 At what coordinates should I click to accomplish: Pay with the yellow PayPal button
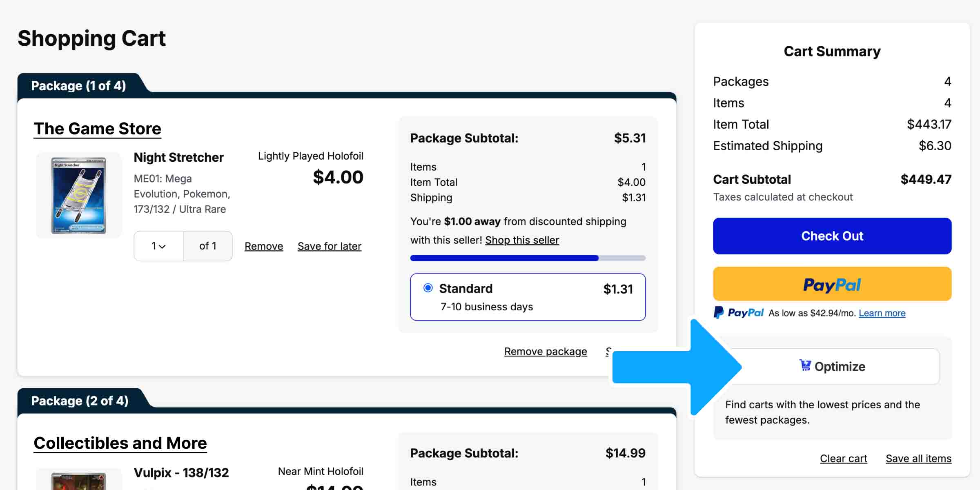point(832,284)
